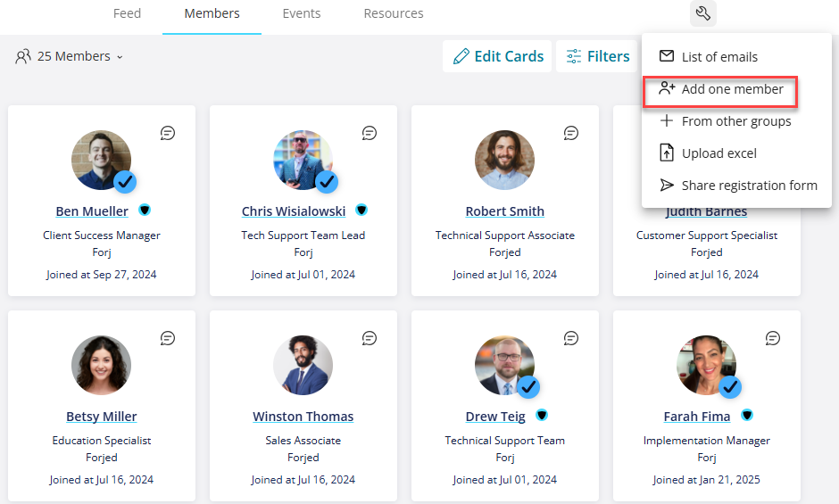Click the Edit Cards button

pos(497,56)
